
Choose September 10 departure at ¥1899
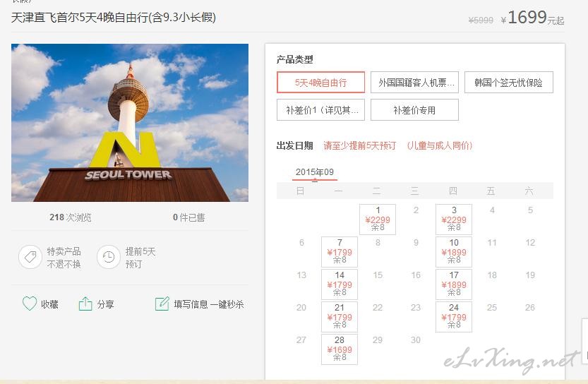454,251
